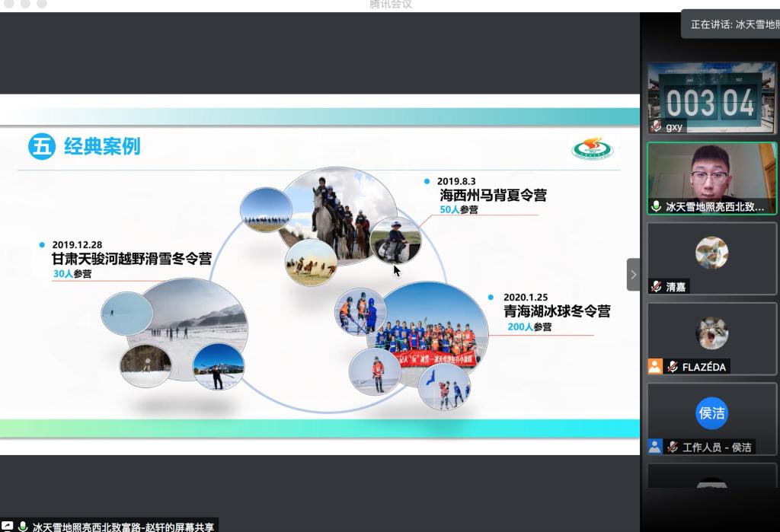Click 清嘉's round avatar

(x=711, y=253)
